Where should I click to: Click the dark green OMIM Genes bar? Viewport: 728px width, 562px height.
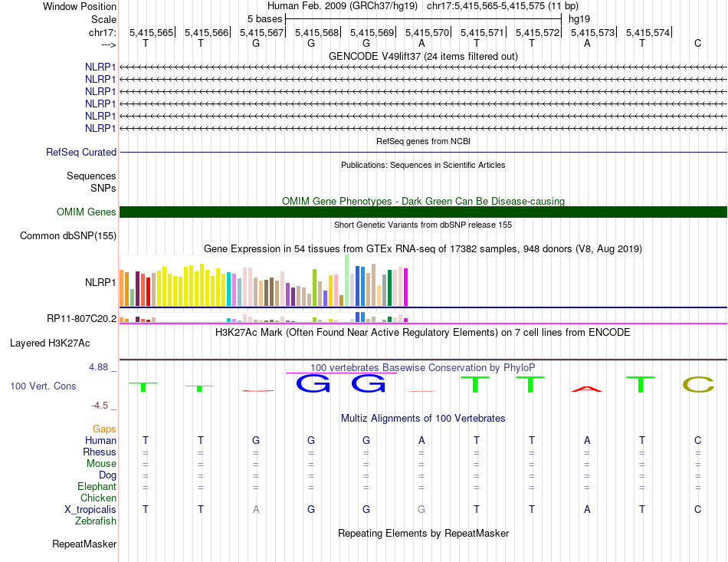(x=424, y=212)
